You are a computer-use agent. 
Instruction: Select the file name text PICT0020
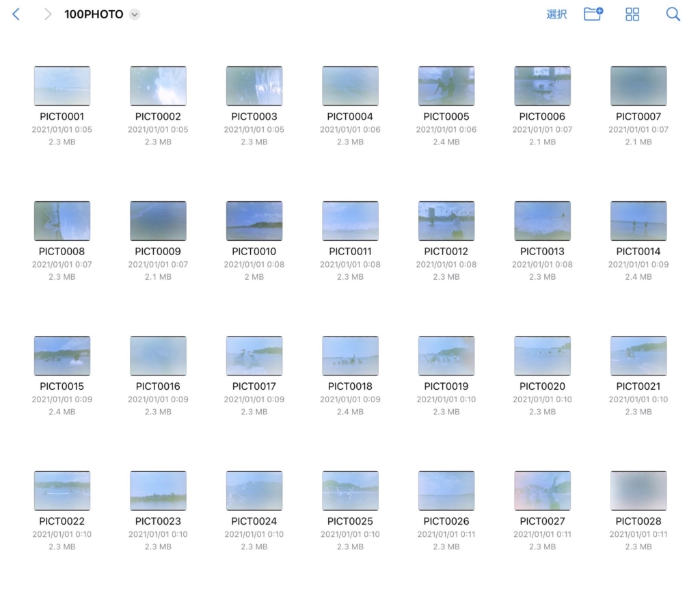(542, 386)
